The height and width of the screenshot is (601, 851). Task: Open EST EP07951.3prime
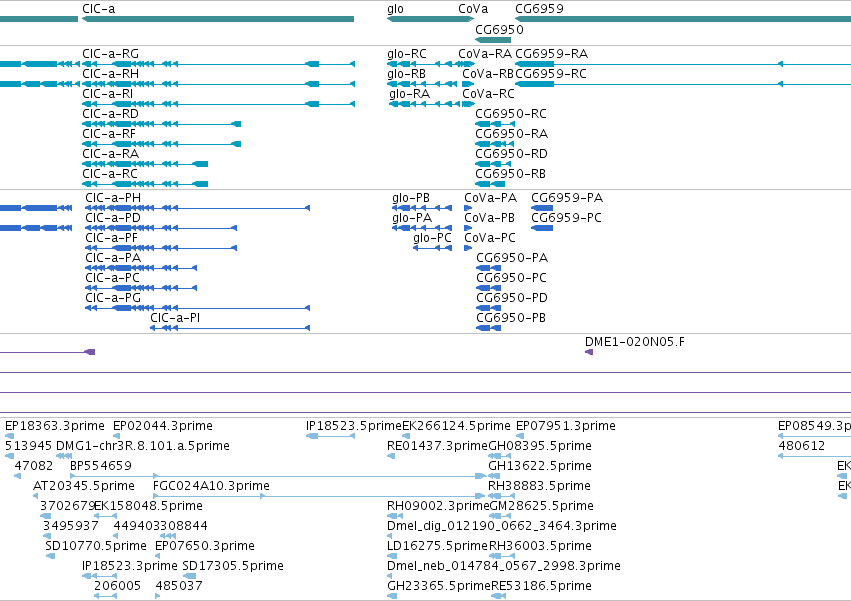pyautogui.click(x=566, y=426)
